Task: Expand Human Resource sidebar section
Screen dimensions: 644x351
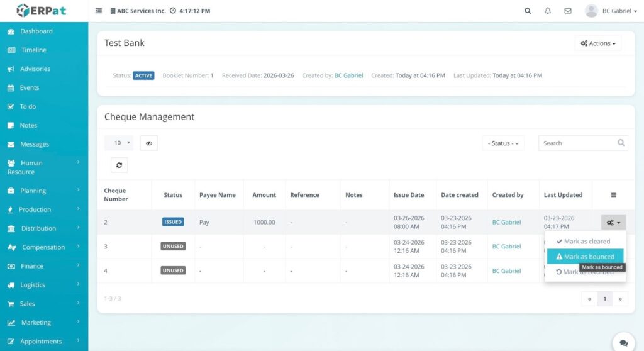Action: click(x=43, y=167)
